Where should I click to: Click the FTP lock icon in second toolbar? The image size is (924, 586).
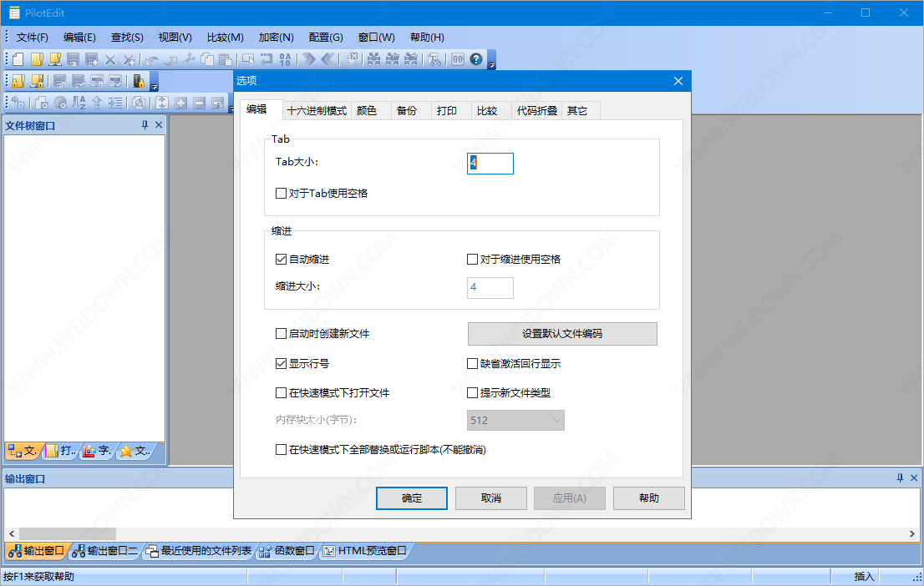click(x=139, y=81)
